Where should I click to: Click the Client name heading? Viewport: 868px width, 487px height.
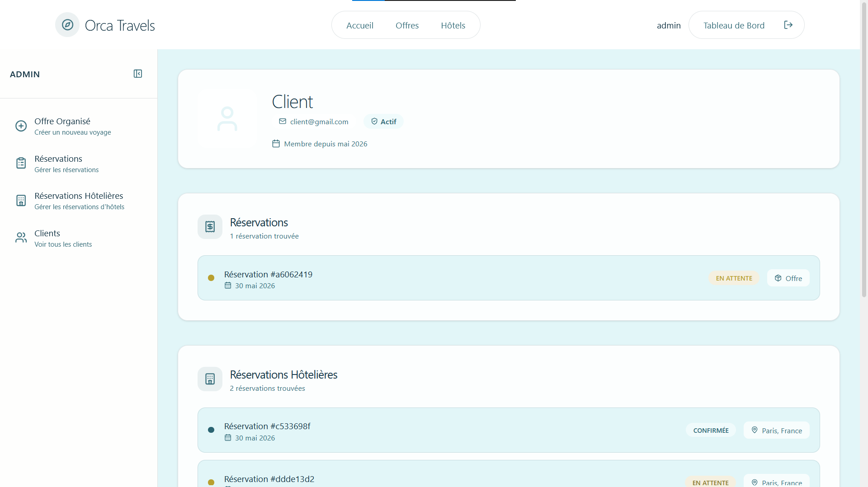click(292, 102)
